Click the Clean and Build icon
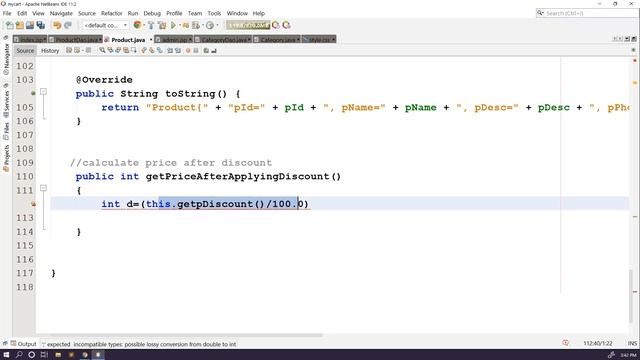Viewport: 640px width, 360px height. pyautogui.click(x=162, y=25)
